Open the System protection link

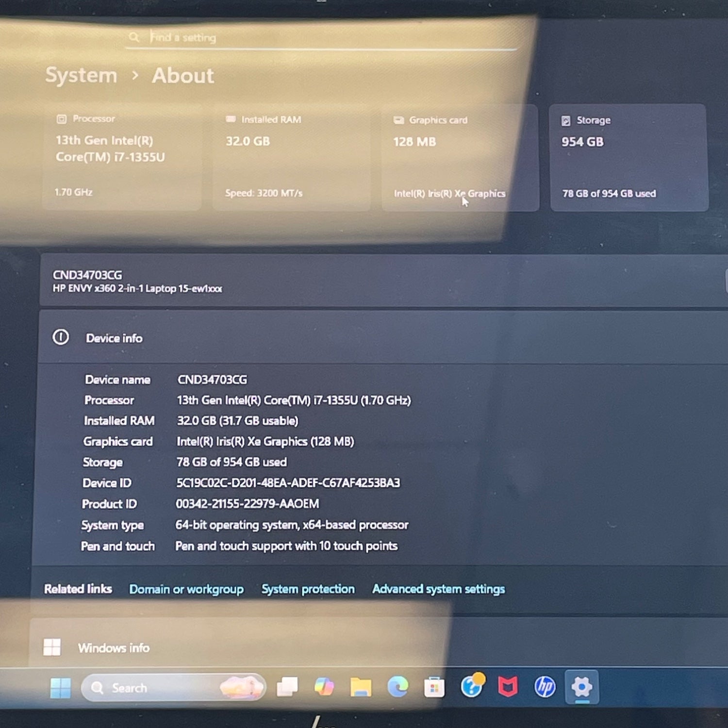tap(308, 589)
